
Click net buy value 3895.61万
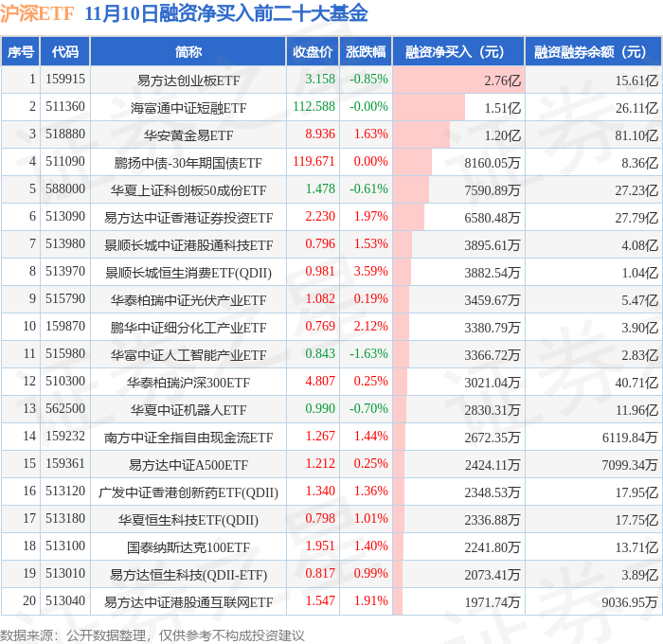point(493,245)
